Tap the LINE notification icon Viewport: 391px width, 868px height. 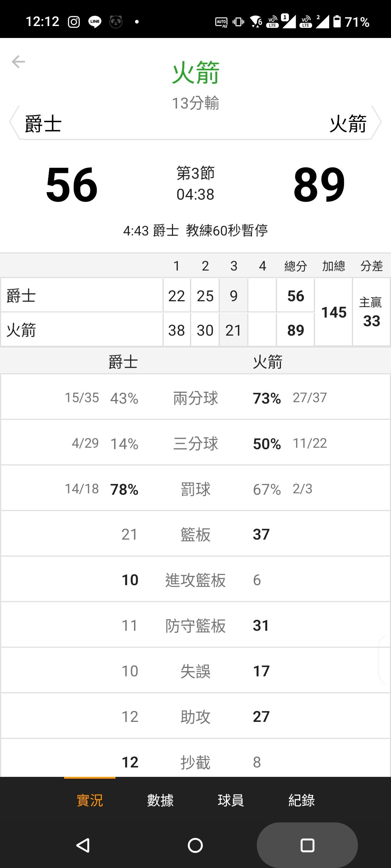(95, 22)
